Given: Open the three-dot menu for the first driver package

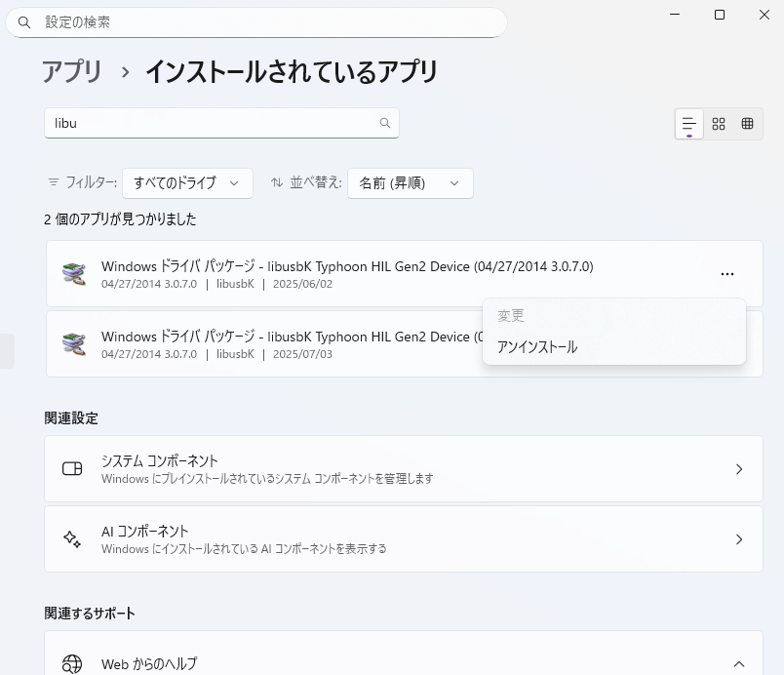Looking at the screenshot, I should tap(727, 273).
